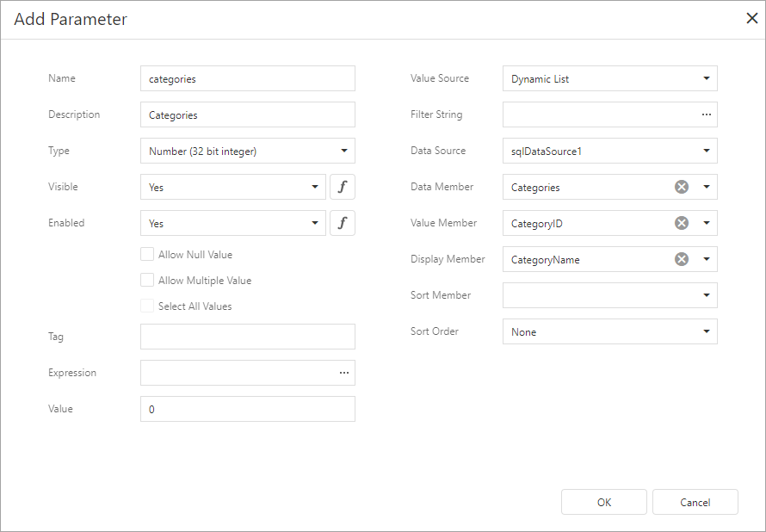Clear the Display Member field
766x532 pixels.
click(x=680, y=259)
